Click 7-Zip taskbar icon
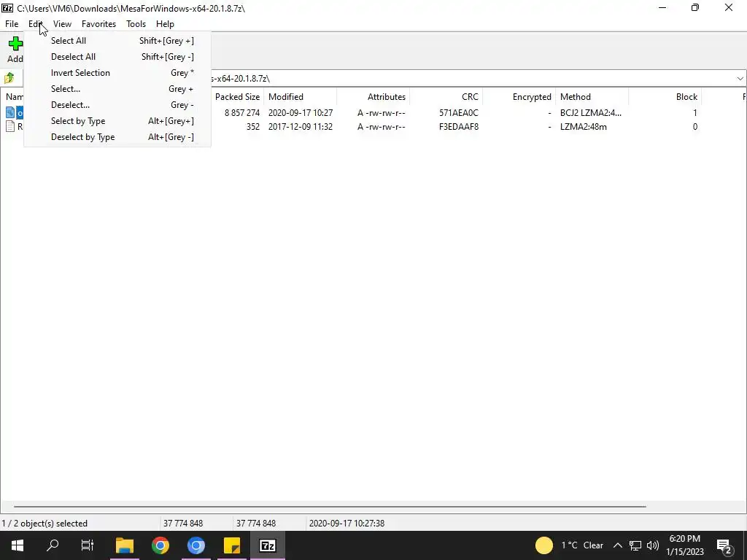Image resolution: width=747 pixels, height=560 pixels. pyautogui.click(x=268, y=545)
